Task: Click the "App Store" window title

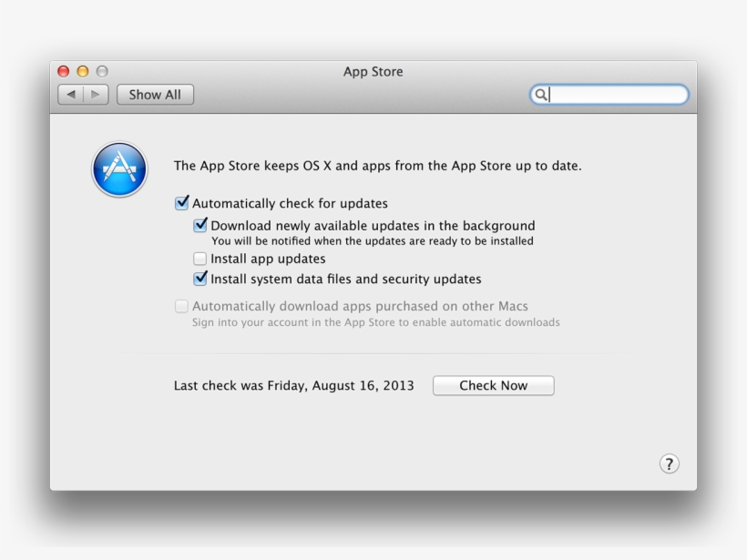Action: point(373,72)
